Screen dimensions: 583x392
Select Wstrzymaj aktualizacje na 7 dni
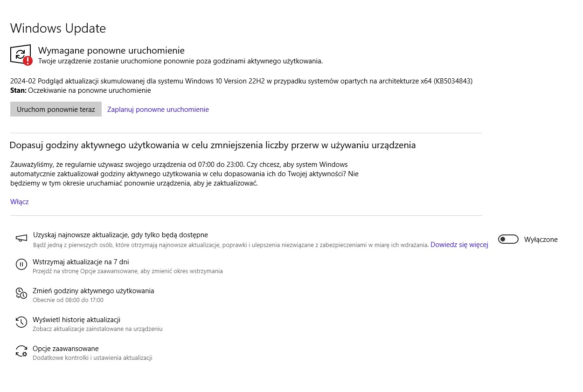tap(81, 262)
